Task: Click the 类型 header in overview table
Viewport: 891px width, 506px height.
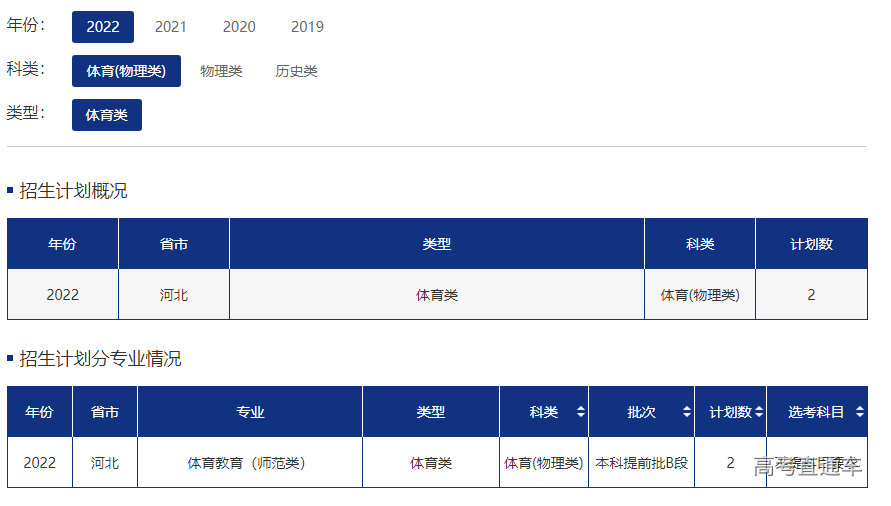Action: click(x=436, y=244)
